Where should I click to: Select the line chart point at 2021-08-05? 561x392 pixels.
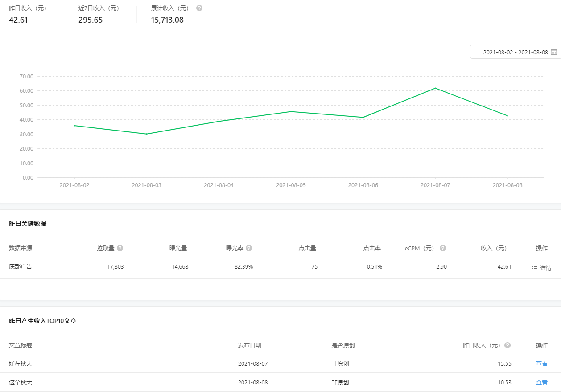point(291,111)
